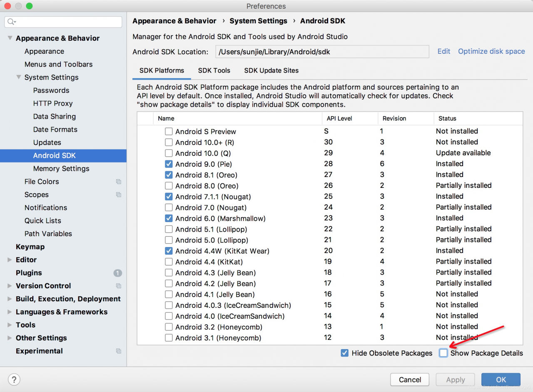
Task: Uncheck the Android 9.0 (Pie) checkbox
Action: 169,164
